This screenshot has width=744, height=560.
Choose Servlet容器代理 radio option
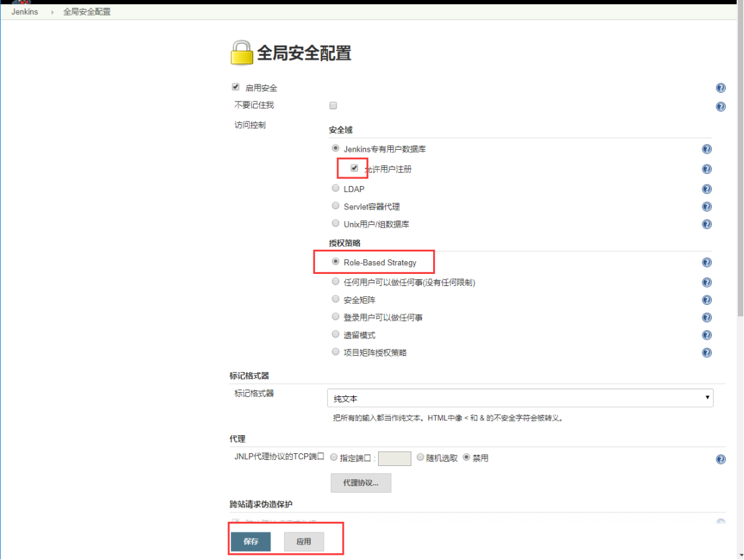point(336,205)
